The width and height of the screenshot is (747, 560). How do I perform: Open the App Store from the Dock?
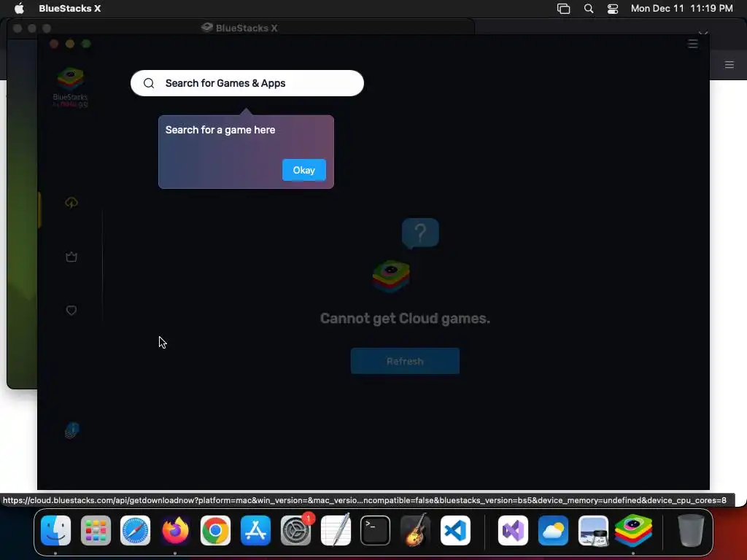[x=255, y=530]
